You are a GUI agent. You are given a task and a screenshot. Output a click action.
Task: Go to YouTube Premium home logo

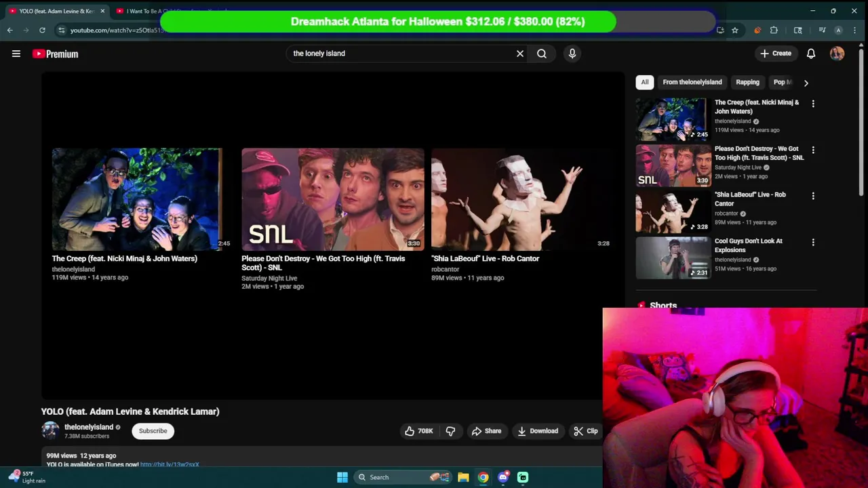tap(56, 54)
